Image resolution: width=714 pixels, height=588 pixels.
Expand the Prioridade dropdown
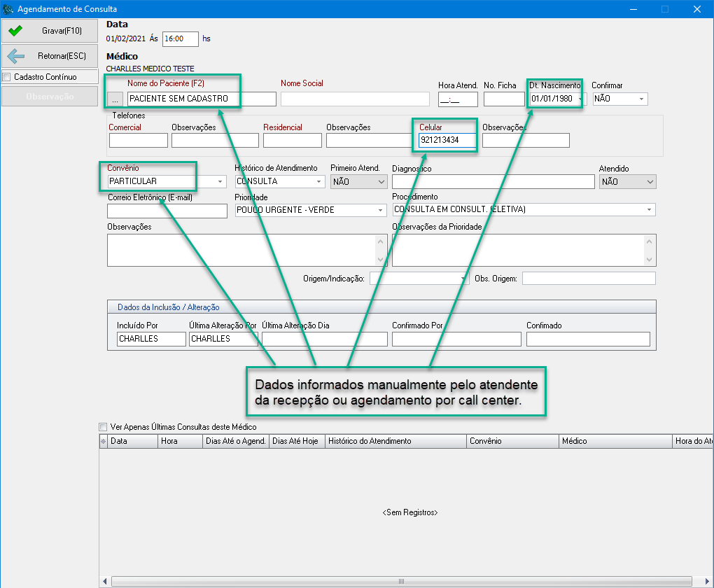(x=380, y=210)
